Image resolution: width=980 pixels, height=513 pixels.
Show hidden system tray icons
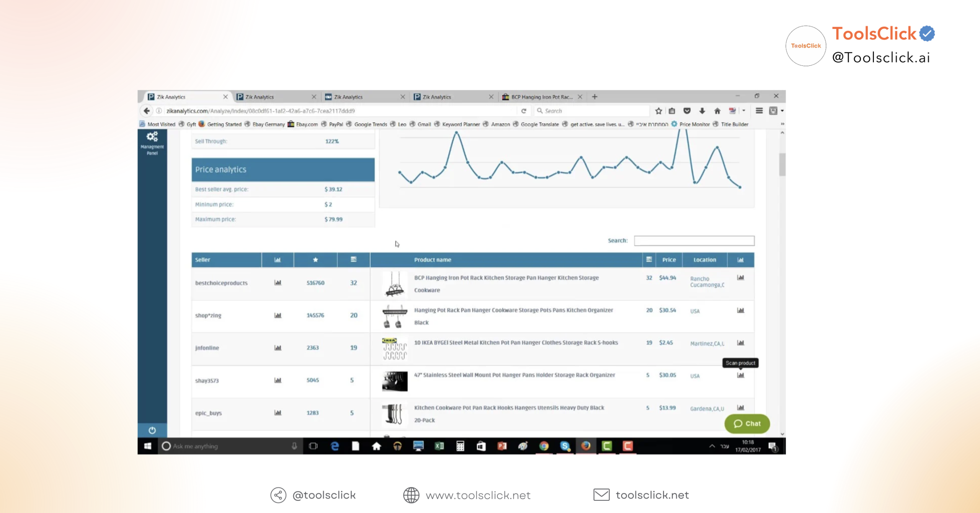pos(712,446)
